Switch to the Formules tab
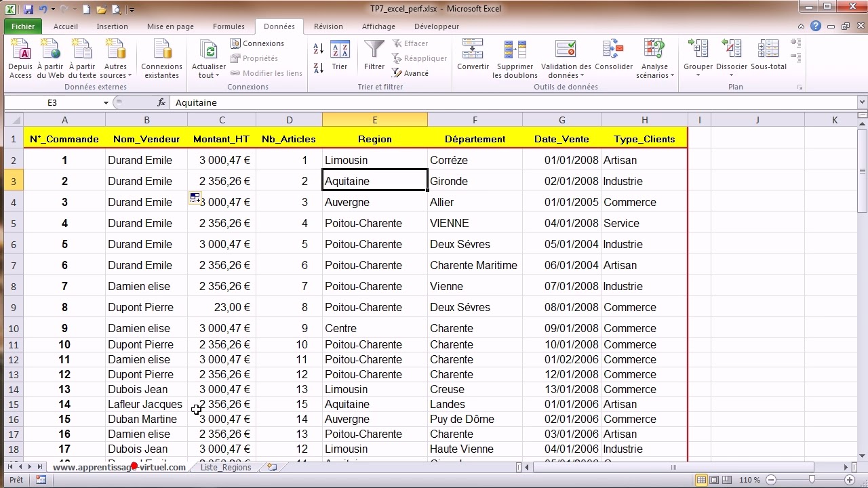 229,26
